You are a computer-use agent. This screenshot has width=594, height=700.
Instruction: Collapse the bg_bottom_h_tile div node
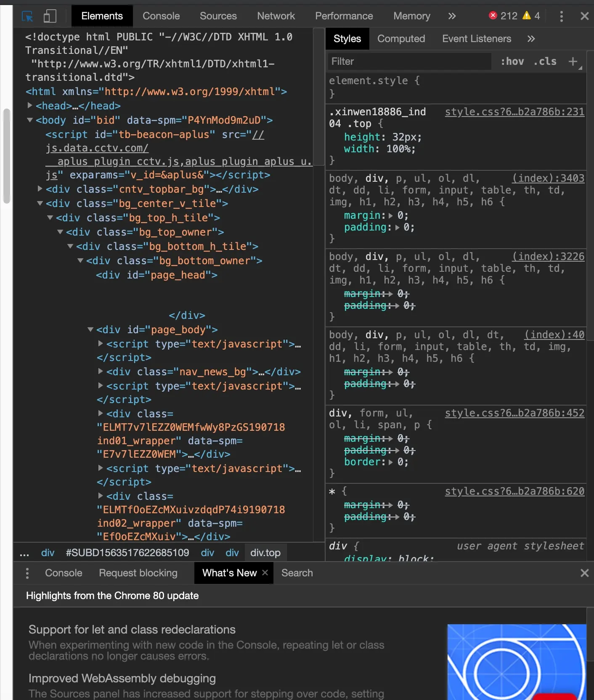(70, 246)
